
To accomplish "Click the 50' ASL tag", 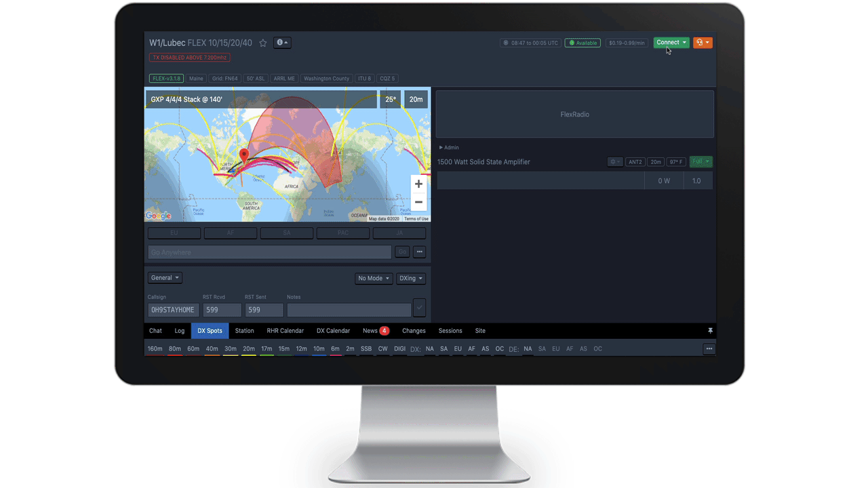I will point(256,79).
